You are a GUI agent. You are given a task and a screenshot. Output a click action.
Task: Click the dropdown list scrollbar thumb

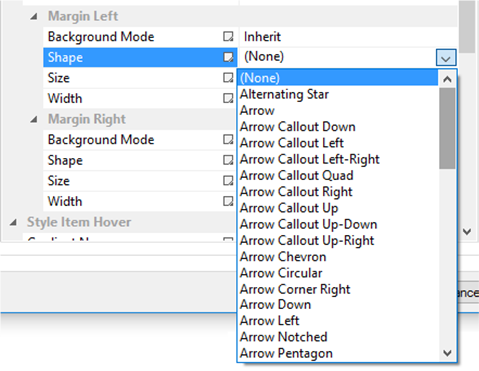coord(447,128)
